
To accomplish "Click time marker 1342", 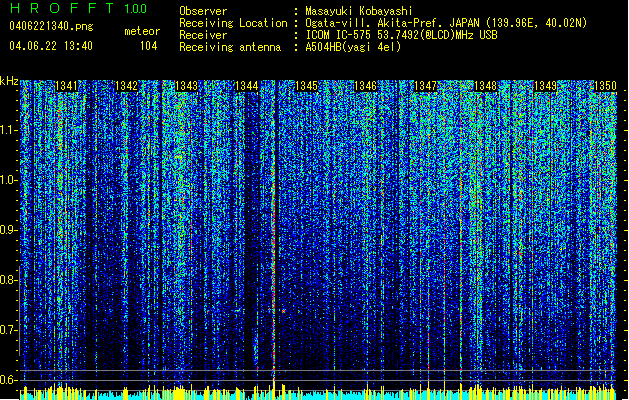I will click(x=126, y=86).
